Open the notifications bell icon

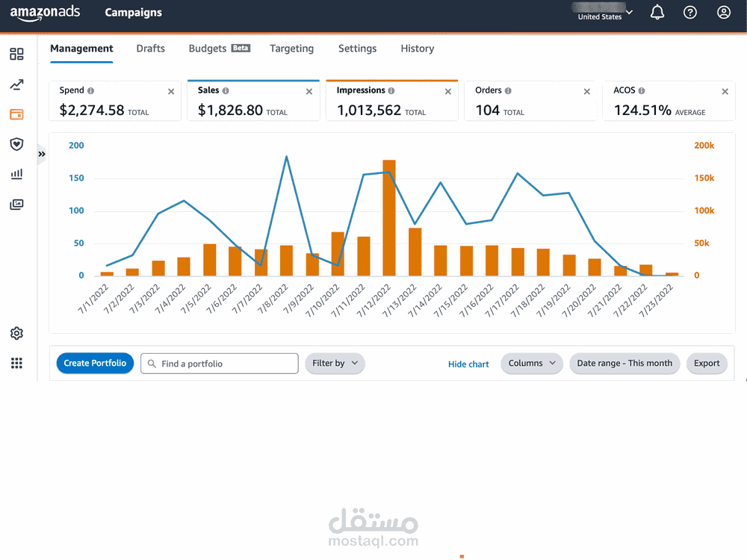[657, 13]
